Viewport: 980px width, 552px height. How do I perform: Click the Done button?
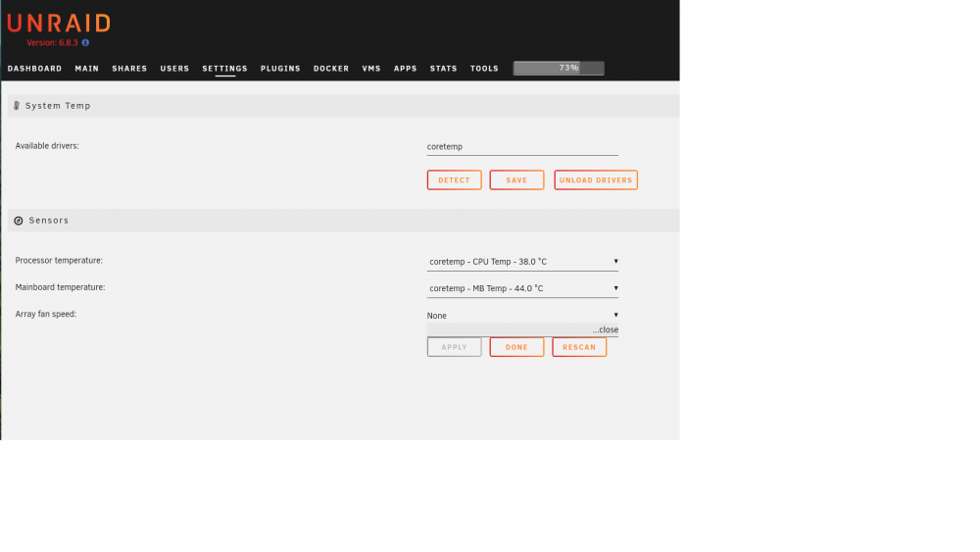coord(516,347)
